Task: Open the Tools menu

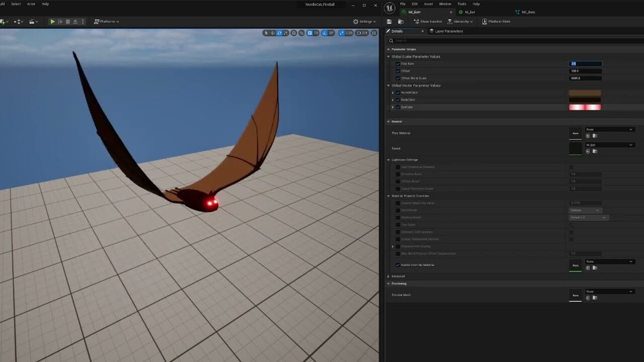Action: [x=461, y=4]
